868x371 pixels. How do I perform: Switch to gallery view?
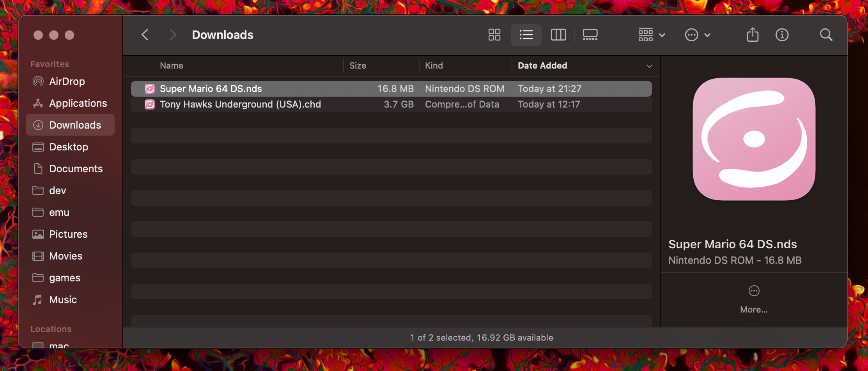tap(590, 35)
